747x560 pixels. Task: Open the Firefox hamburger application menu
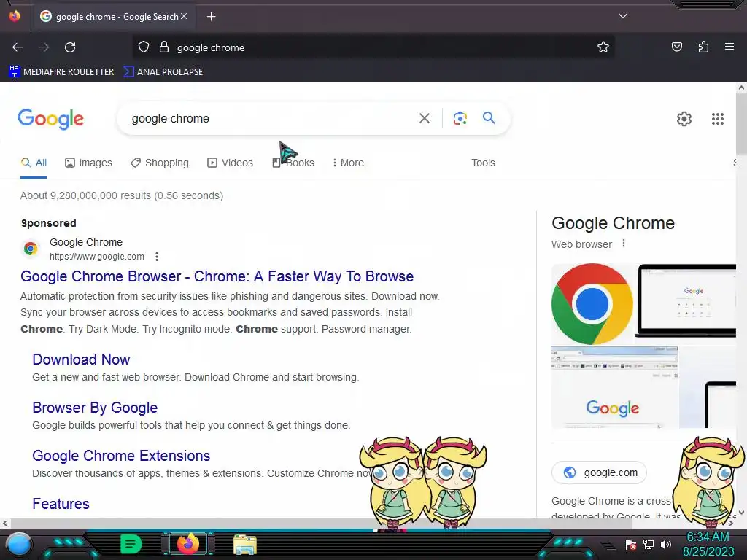click(x=729, y=47)
